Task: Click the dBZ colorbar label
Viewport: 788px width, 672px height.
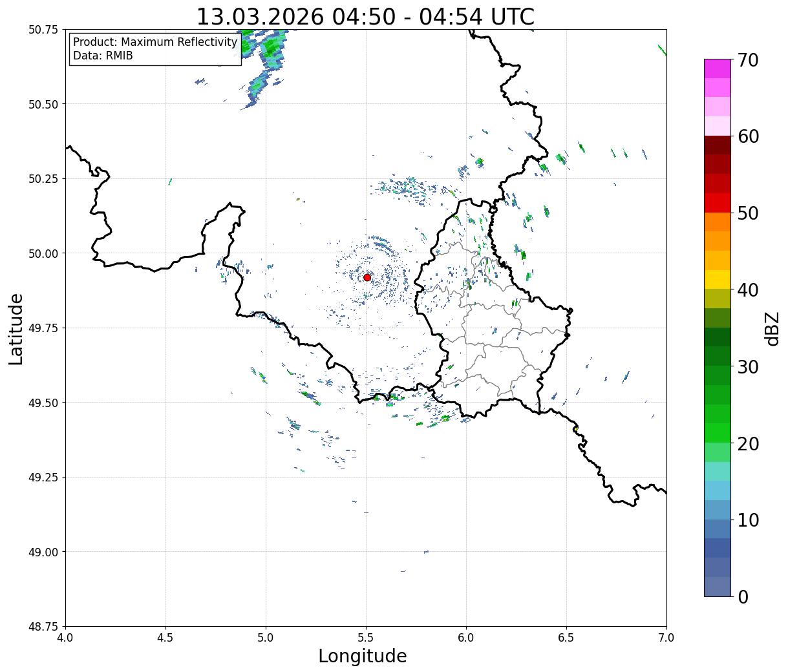Action: [772, 328]
